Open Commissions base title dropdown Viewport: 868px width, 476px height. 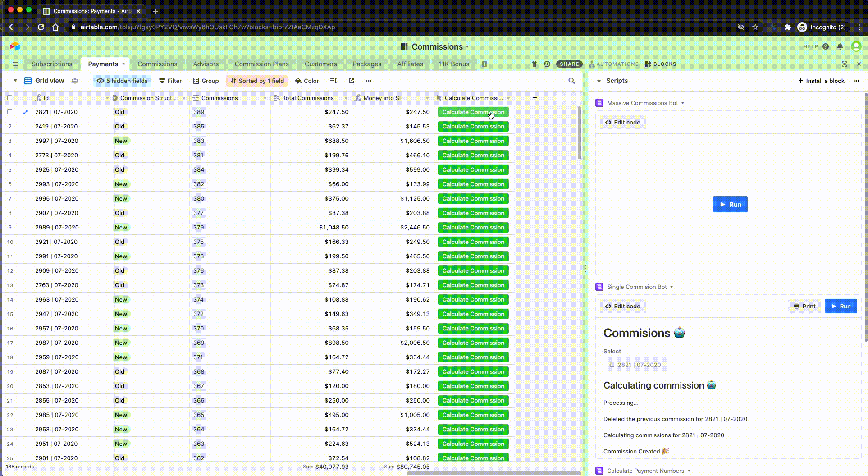click(x=467, y=47)
